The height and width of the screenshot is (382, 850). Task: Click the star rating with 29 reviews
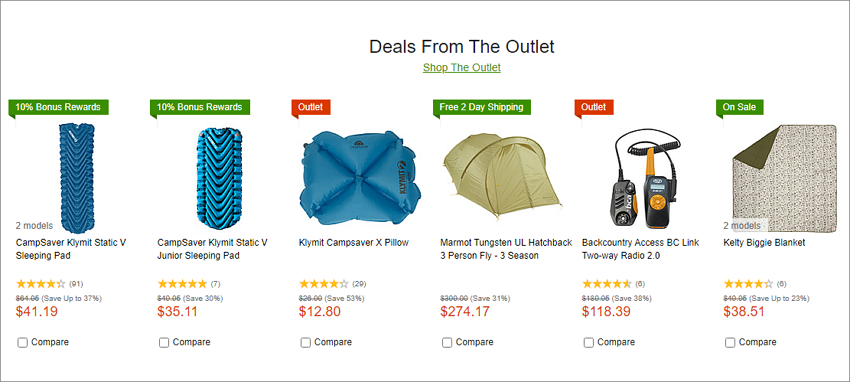coord(324,283)
